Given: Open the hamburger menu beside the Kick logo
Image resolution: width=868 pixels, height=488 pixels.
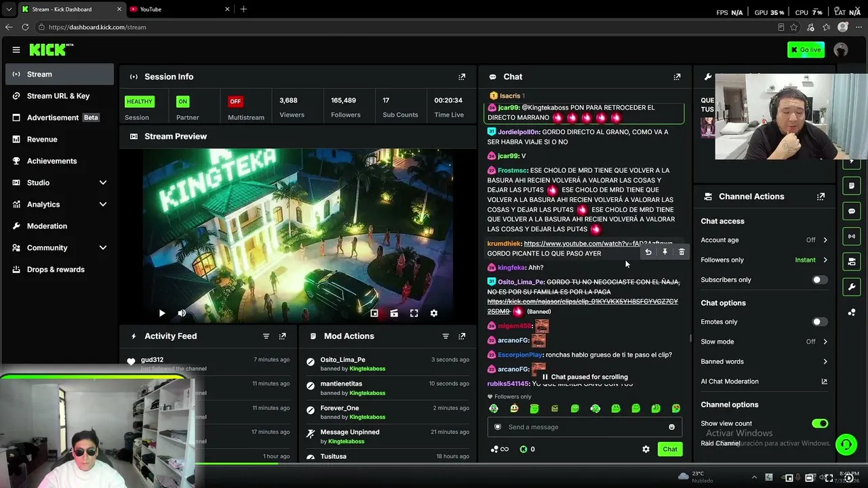Looking at the screenshot, I should pyautogui.click(x=16, y=49).
